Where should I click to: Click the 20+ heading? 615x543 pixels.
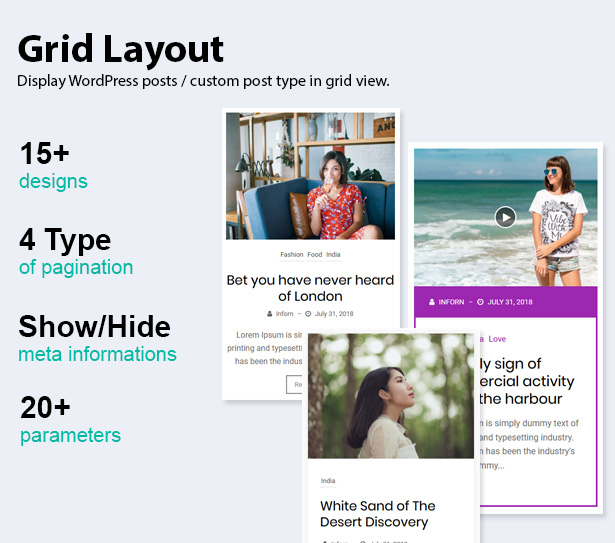click(45, 408)
